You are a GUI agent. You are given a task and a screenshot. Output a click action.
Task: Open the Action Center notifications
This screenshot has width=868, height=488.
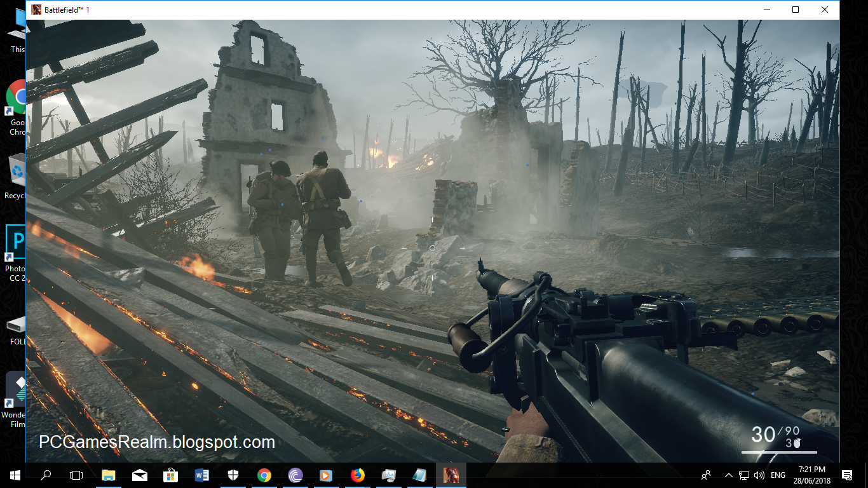point(846,475)
